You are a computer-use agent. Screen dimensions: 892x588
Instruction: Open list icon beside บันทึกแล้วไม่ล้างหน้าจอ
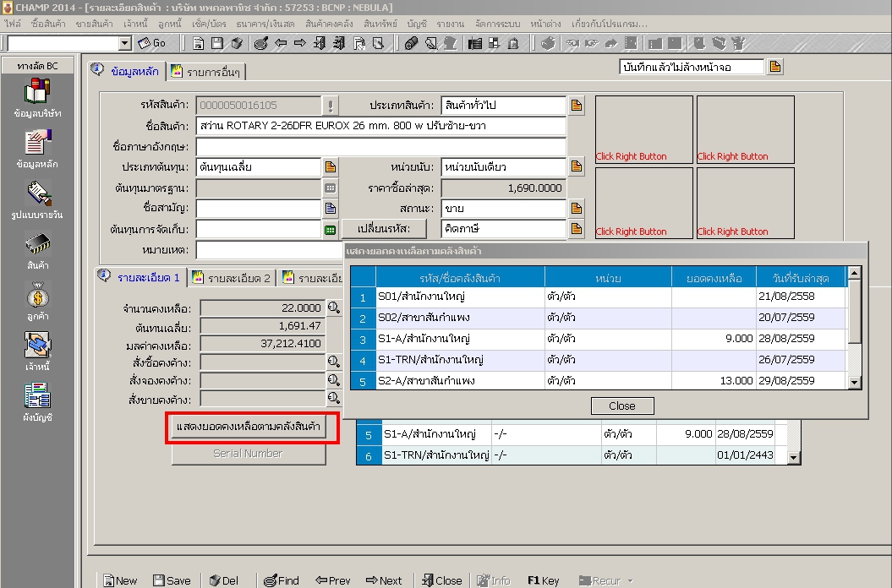774,67
